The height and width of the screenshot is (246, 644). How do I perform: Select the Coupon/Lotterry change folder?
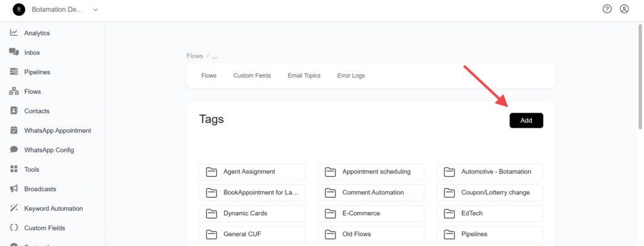click(489, 193)
